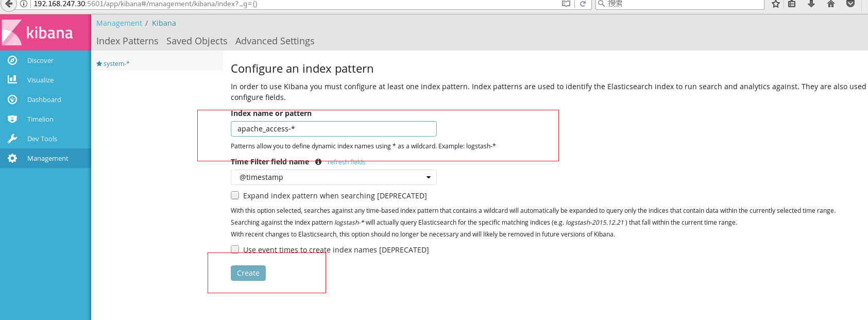Click the refresh fields link
This screenshot has height=320, width=868.
pos(346,162)
